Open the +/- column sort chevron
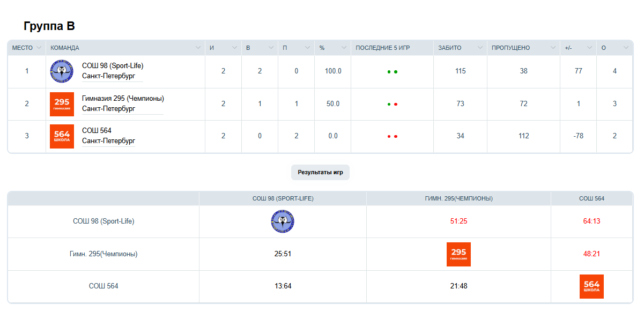Viewport: 644px width, 319px height. [x=589, y=48]
